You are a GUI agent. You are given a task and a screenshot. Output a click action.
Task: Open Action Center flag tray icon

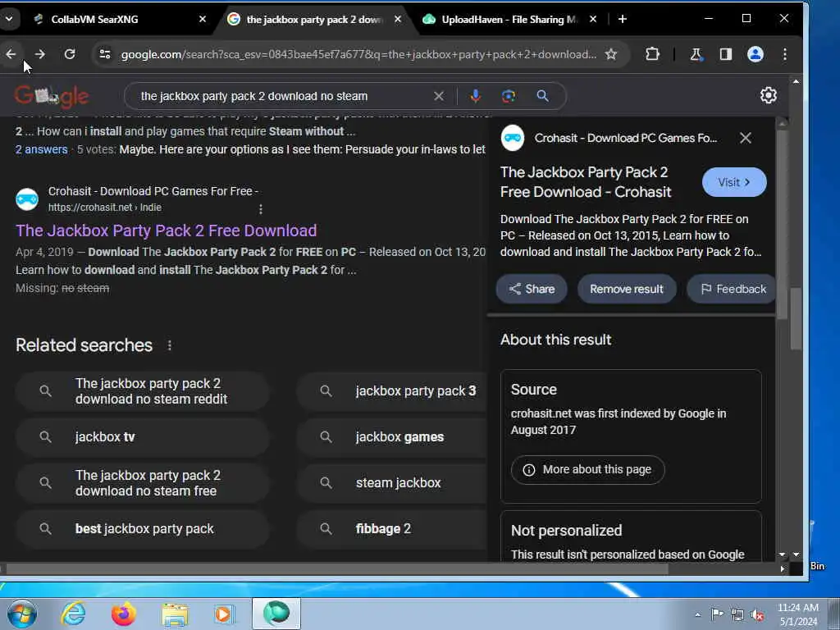716,614
